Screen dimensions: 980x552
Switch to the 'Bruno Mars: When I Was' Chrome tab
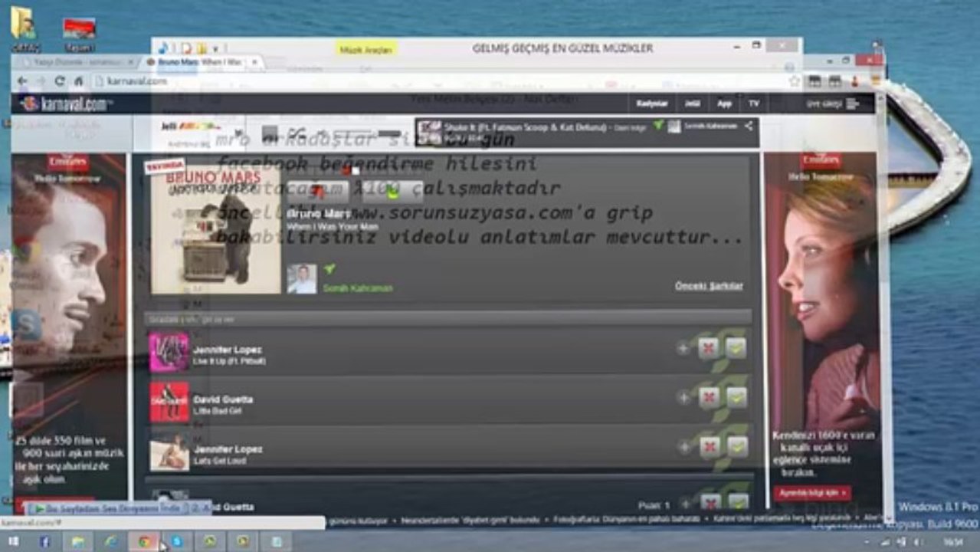(x=201, y=61)
